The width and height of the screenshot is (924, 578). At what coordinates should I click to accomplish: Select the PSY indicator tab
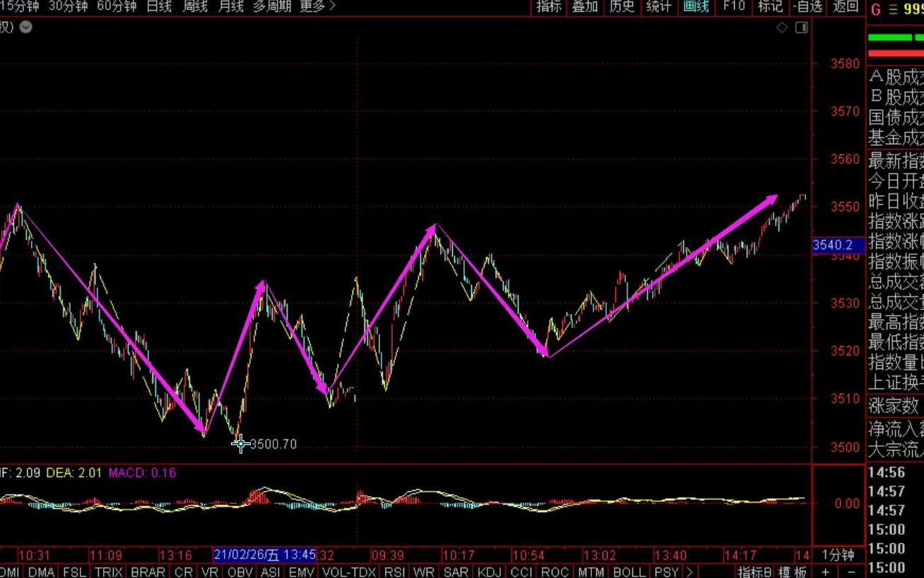coord(666,572)
